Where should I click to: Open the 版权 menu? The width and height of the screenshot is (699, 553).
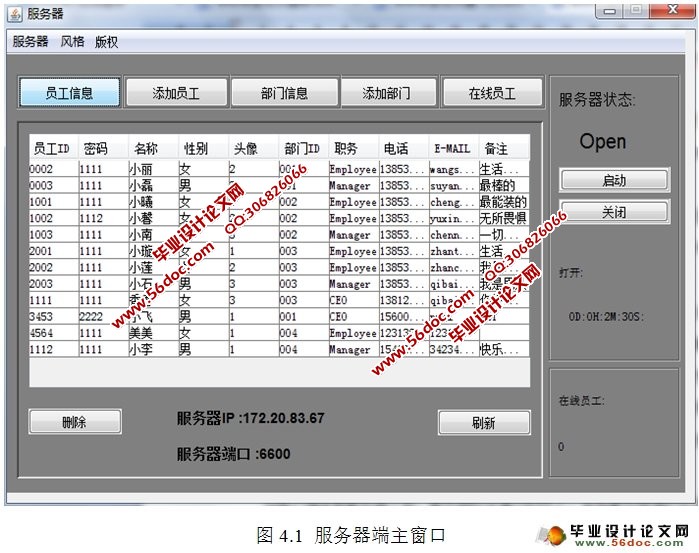107,42
